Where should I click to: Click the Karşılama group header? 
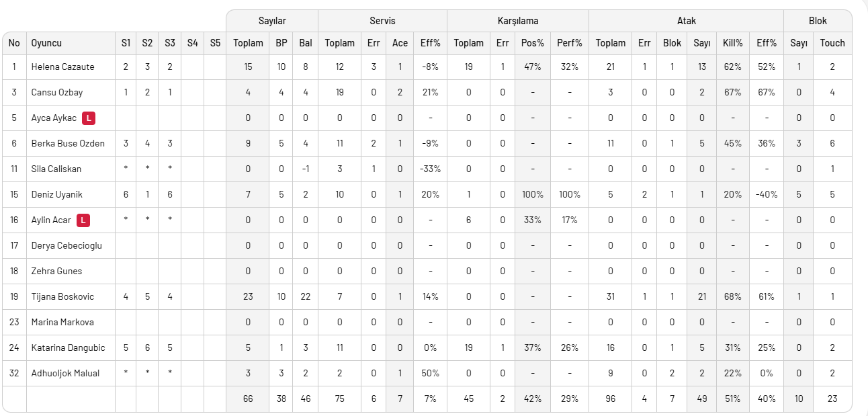tap(518, 21)
